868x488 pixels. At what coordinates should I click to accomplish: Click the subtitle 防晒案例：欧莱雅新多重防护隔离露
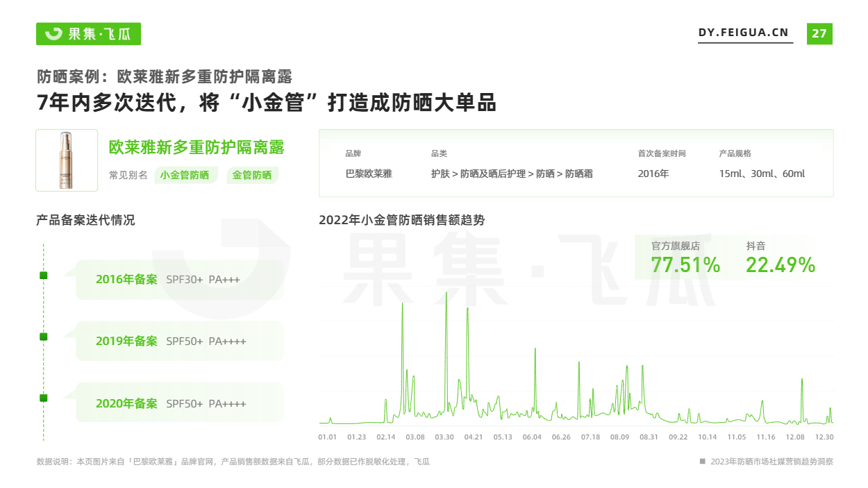[x=164, y=76]
